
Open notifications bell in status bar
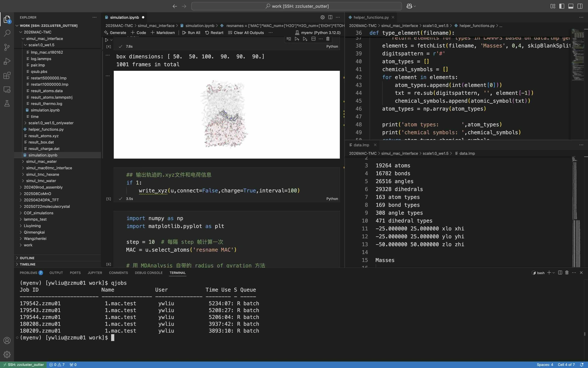coord(582,365)
